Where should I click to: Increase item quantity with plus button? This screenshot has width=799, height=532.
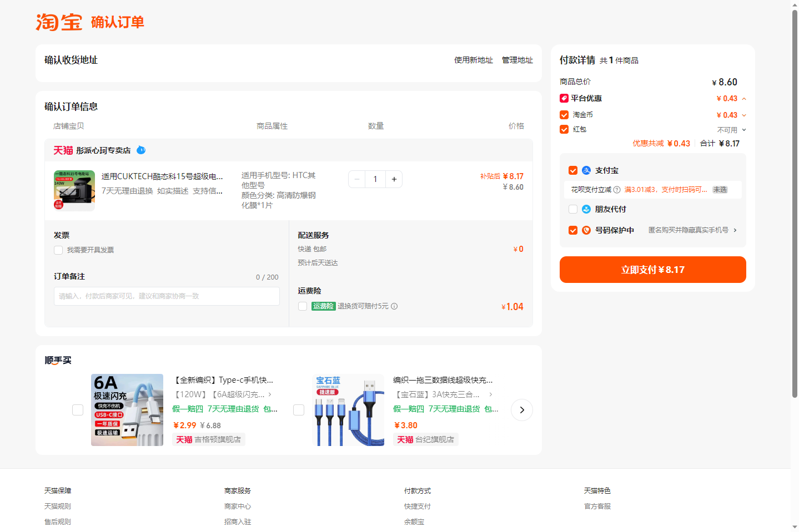tap(394, 179)
